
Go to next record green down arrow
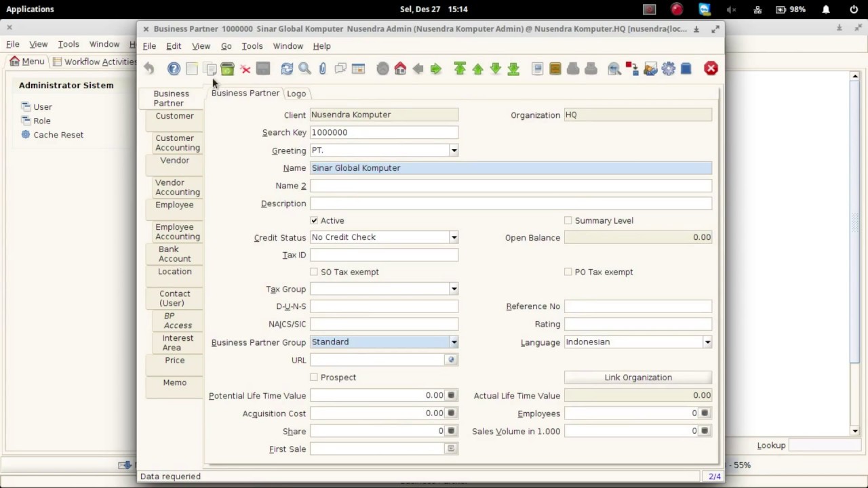[x=496, y=68]
